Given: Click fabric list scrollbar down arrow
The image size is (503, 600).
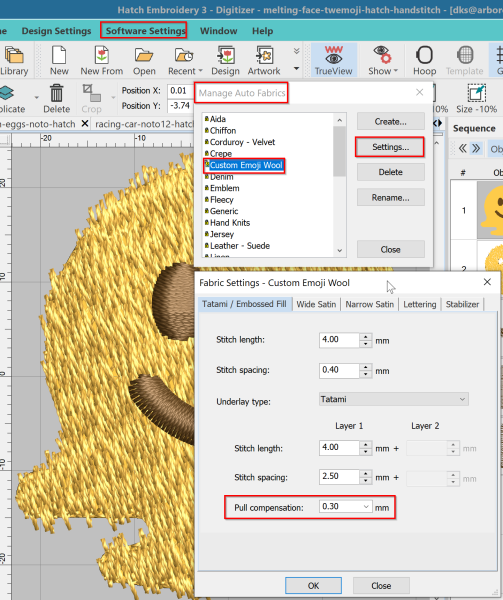Looking at the screenshot, I should (340, 251).
